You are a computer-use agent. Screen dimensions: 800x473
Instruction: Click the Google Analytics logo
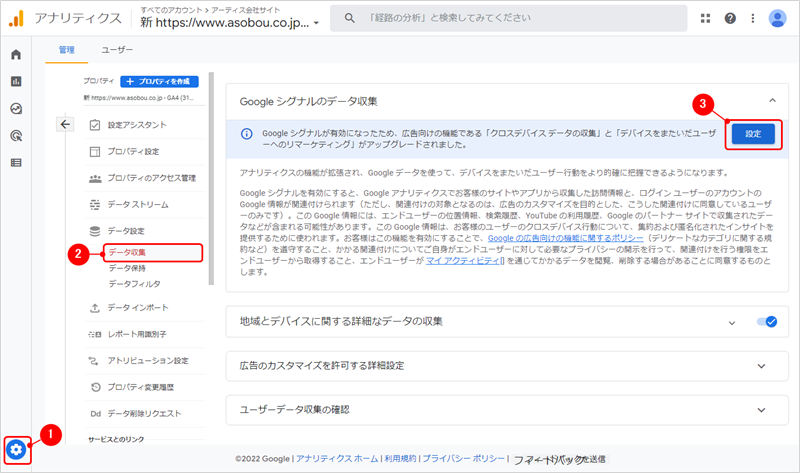(x=16, y=18)
